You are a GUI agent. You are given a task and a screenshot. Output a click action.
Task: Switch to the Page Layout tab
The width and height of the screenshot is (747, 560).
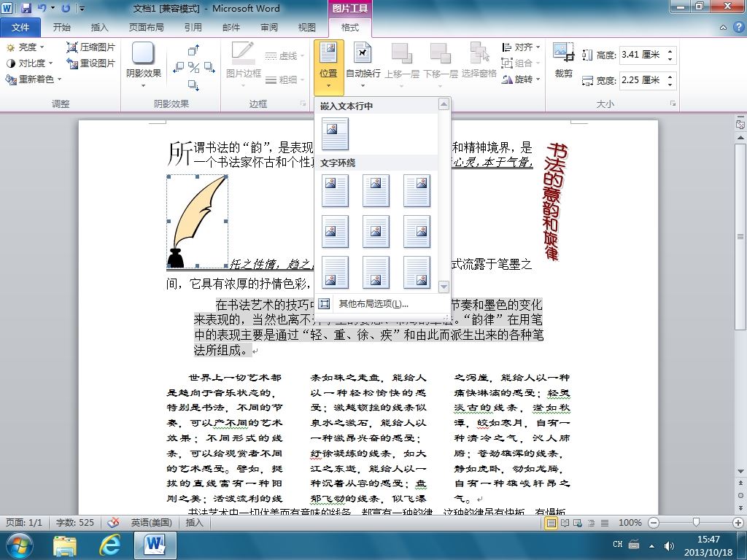click(146, 28)
